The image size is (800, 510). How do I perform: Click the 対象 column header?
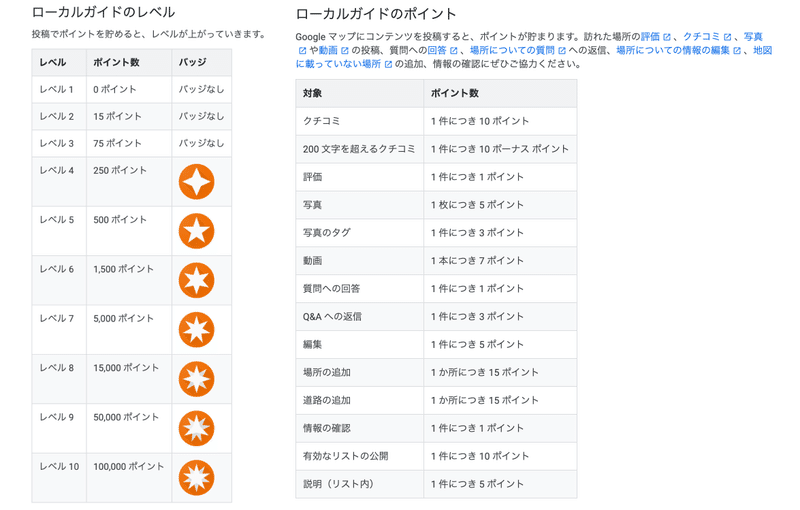pos(360,93)
